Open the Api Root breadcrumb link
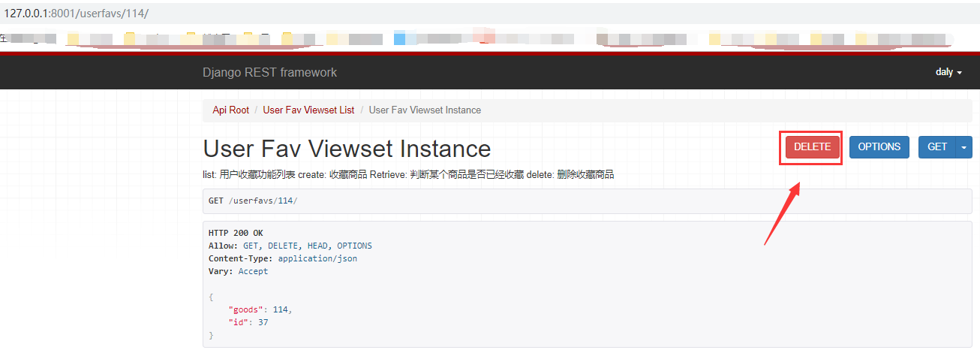The width and height of the screenshot is (980, 353). (230, 110)
